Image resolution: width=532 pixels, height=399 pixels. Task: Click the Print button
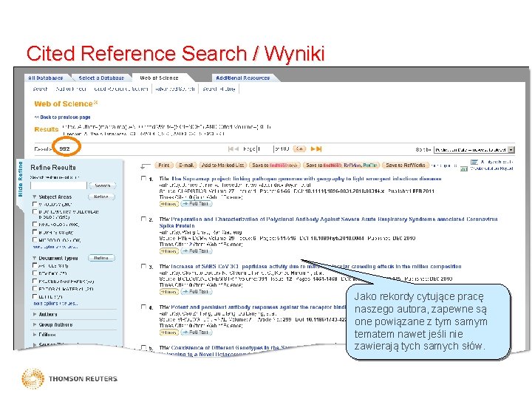[x=164, y=166]
